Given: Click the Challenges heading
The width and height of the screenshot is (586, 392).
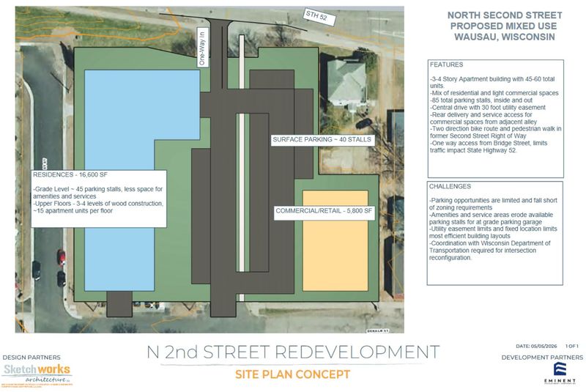Looking at the screenshot, I should point(450,186).
